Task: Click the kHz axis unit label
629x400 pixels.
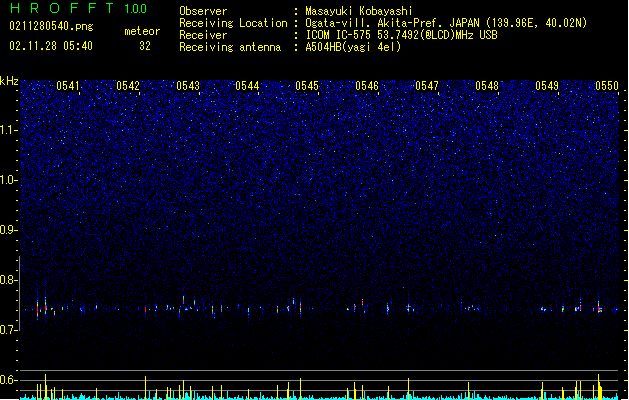Action: 9,81
